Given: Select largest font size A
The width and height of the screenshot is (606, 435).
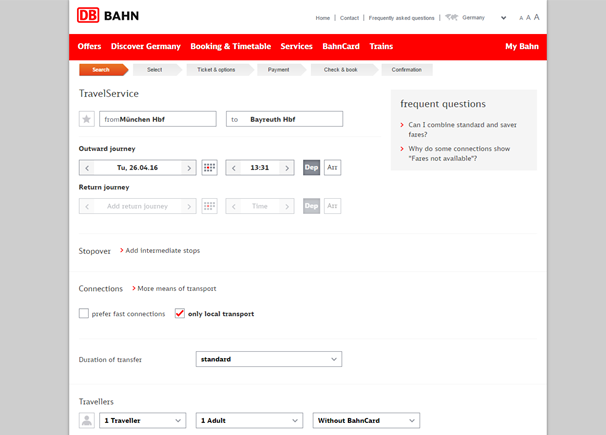Looking at the screenshot, I should point(537,17).
